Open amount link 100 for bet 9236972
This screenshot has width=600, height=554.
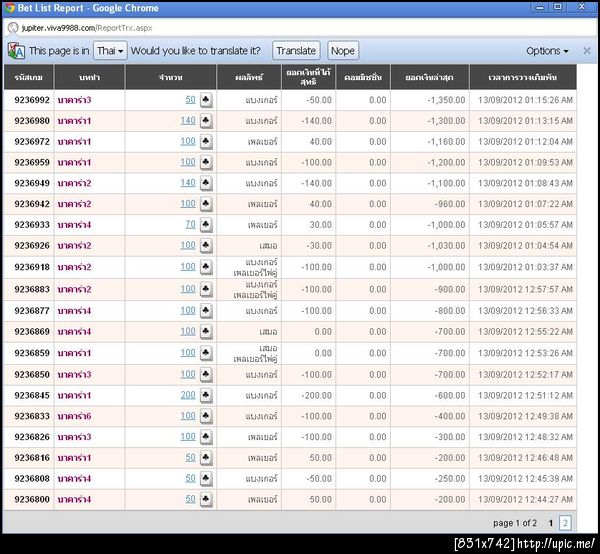click(x=188, y=141)
